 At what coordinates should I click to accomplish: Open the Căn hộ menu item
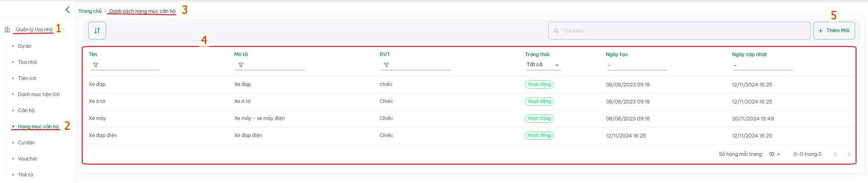pyautogui.click(x=26, y=110)
